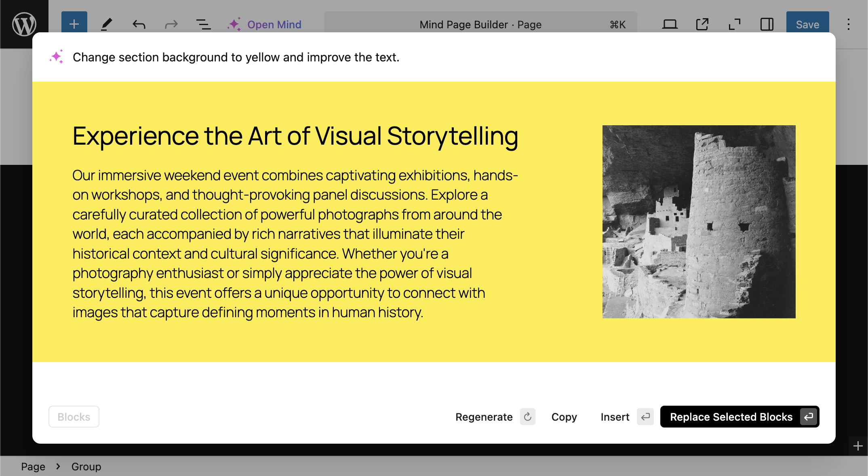Edit the prompt text about yellow background
Screen dimensions: 868x476
click(x=236, y=57)
